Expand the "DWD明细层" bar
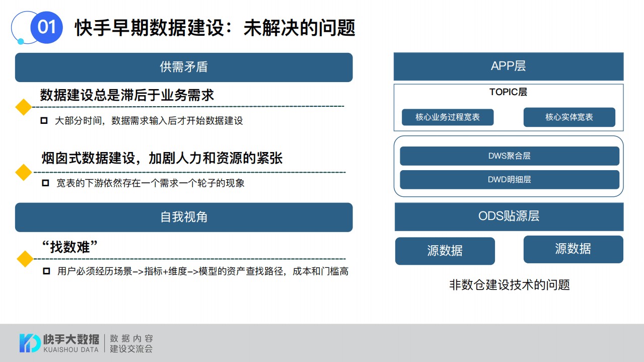This screenshot has height=362, width=644. point(509,179)
